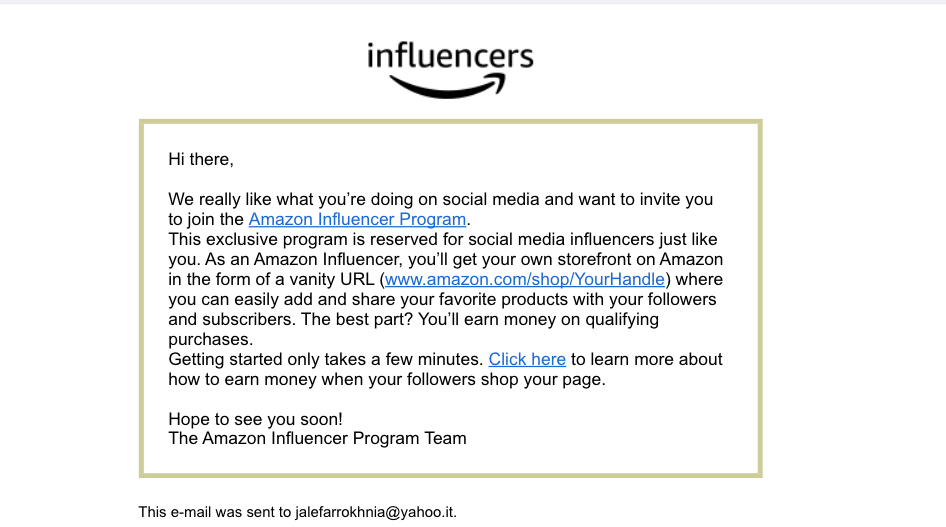946x527 pixels.
Task: Follow the "Click here" link
Action: pos(527,359)
